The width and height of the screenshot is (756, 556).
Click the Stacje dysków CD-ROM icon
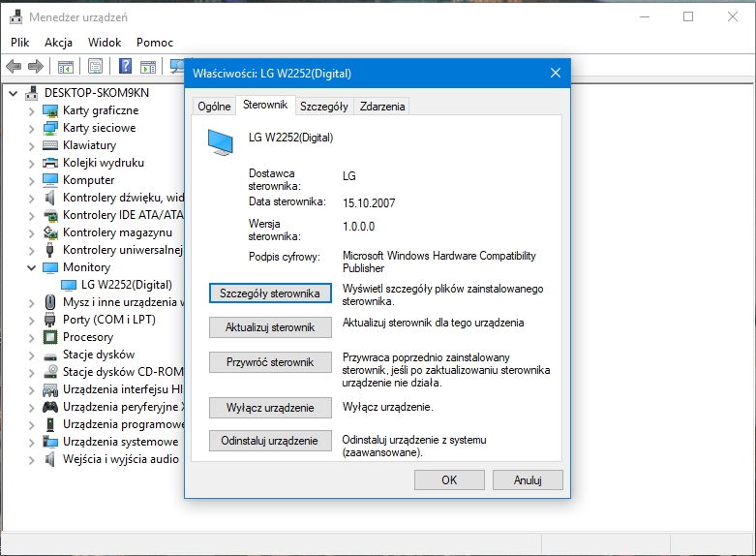(x=50, y=372)
